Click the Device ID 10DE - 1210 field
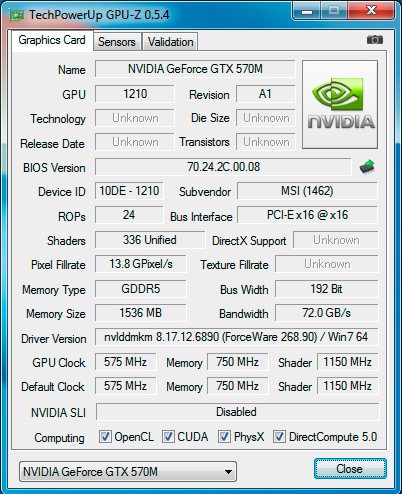The height and width of the screenshot is (494, 402). 129,191
